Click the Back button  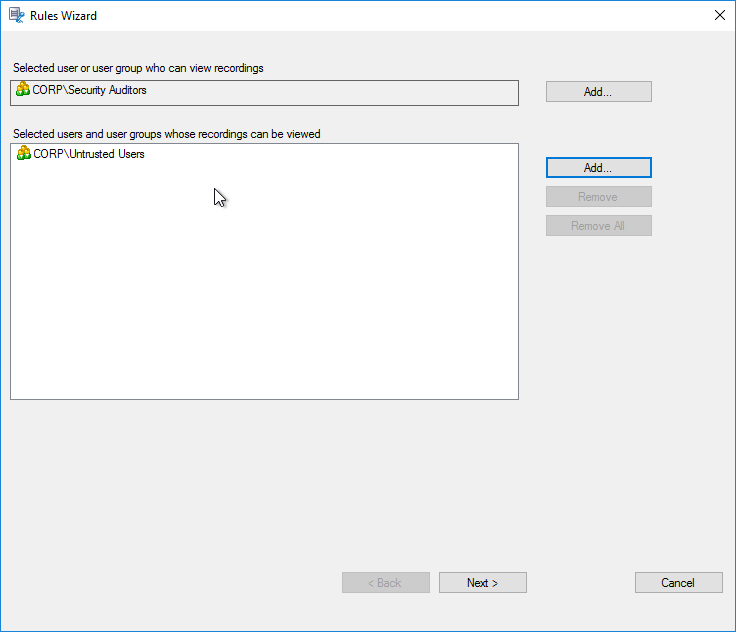tap(385, 583)
